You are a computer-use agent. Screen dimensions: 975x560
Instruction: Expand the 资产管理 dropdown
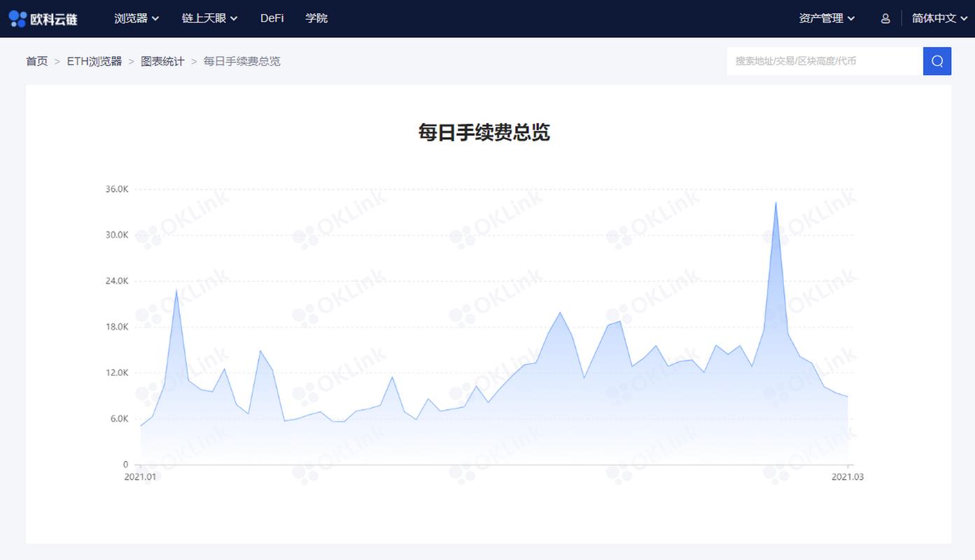coord(827,18)
